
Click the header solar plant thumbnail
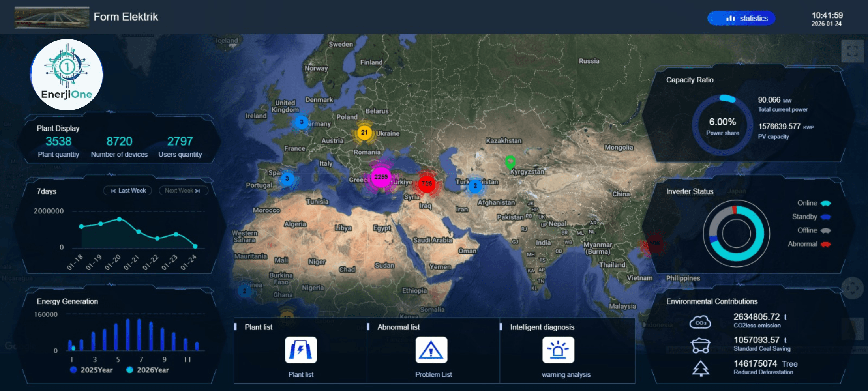52,17
